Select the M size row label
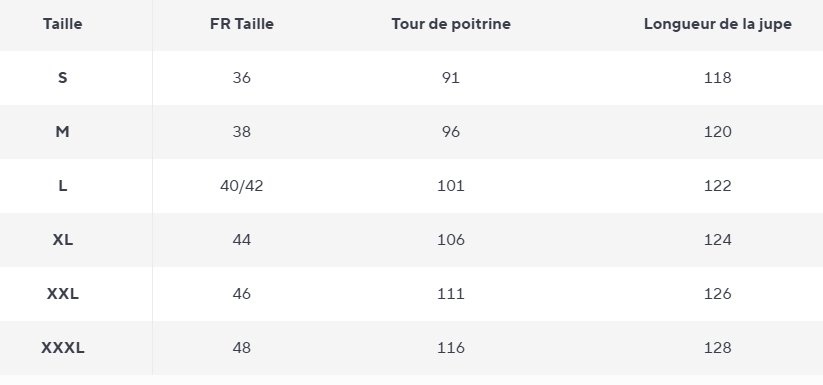The height and width of the screenshot is (385, 823). tap(62, 132)
